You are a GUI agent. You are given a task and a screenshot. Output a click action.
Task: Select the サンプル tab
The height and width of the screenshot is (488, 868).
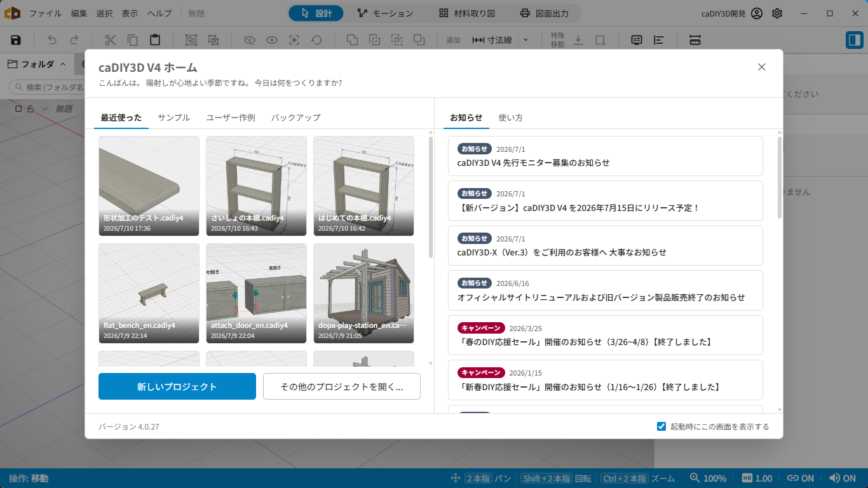pyautogui.click(x=173, y=118)
